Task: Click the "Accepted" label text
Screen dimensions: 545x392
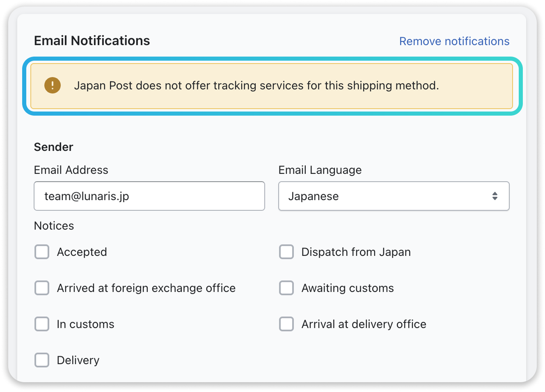Action: click(82, 252)
